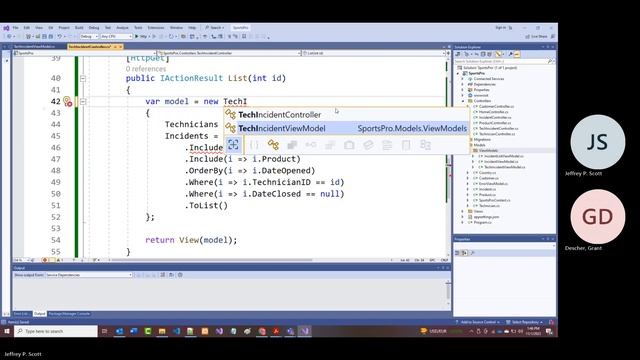Viewport: 640px width, 360px height.
Task: Open the File menu
Action: pyautogui.click(x=16, y=28)
